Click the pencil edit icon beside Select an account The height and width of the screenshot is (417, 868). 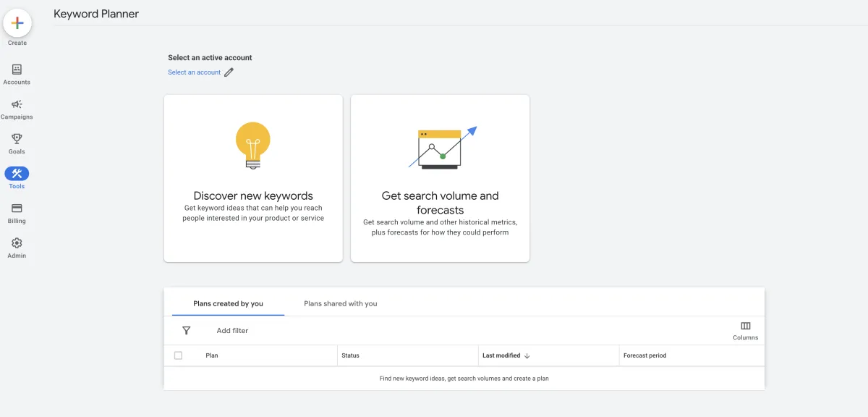229,72
